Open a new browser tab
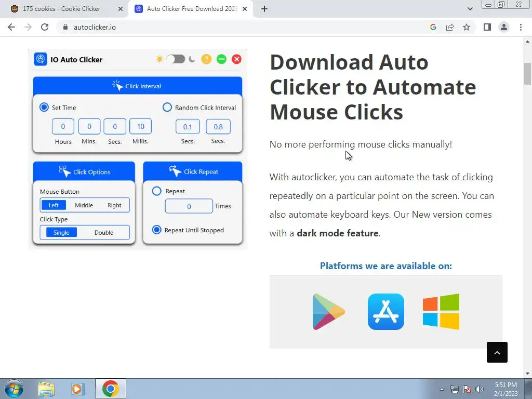Viewport: 532px width, 399px height. pyautogui.click(x=264, y=9)
